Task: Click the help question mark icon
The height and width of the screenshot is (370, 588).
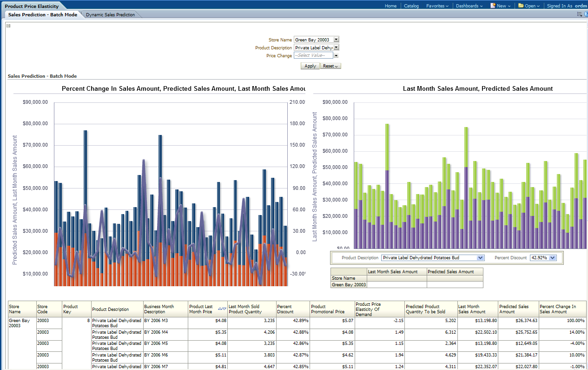Action: click(586, 14)
